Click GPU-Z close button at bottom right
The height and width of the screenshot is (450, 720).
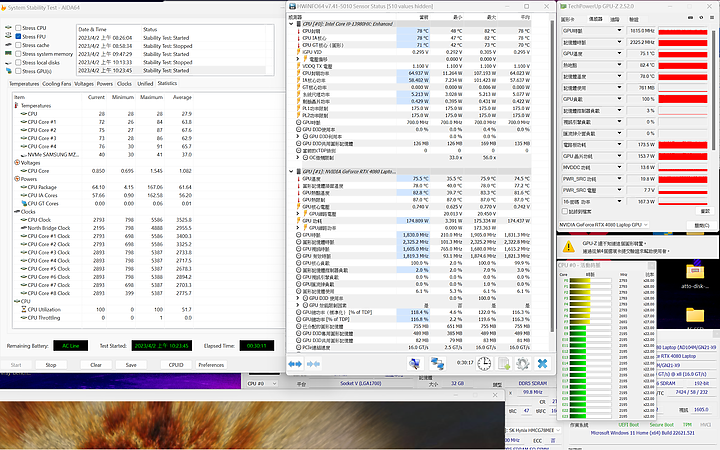702,225
